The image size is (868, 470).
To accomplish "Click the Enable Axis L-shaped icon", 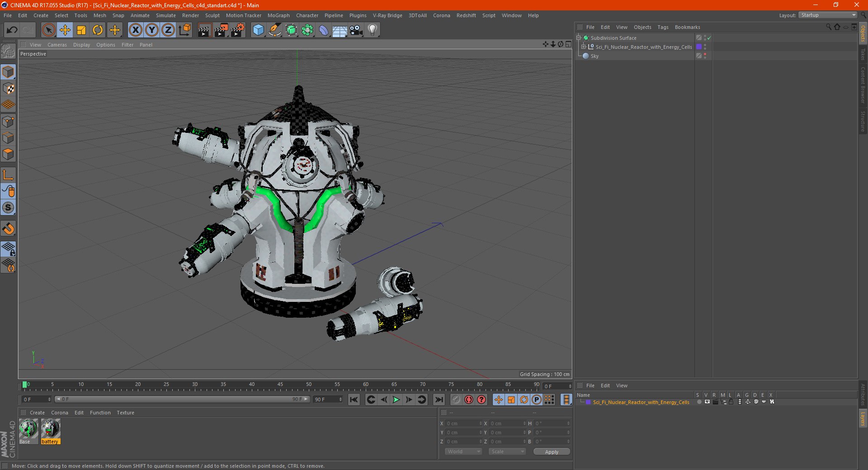I will tap(8, 175).
